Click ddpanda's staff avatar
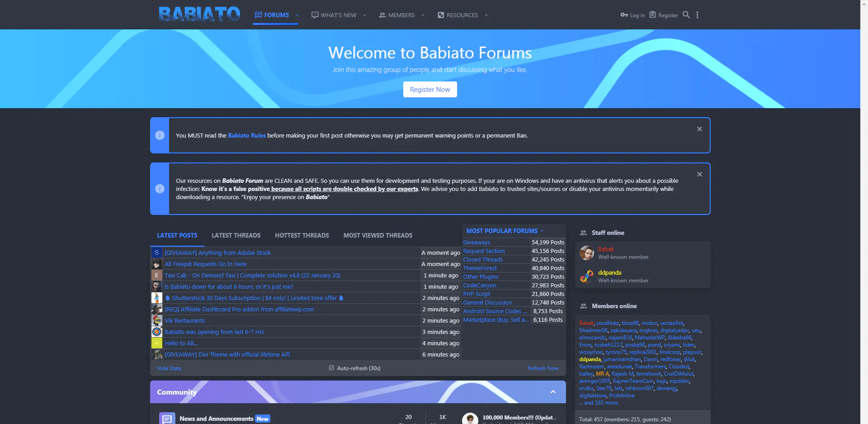Viewport: 868px width, 424px height. tap(587, 276)
